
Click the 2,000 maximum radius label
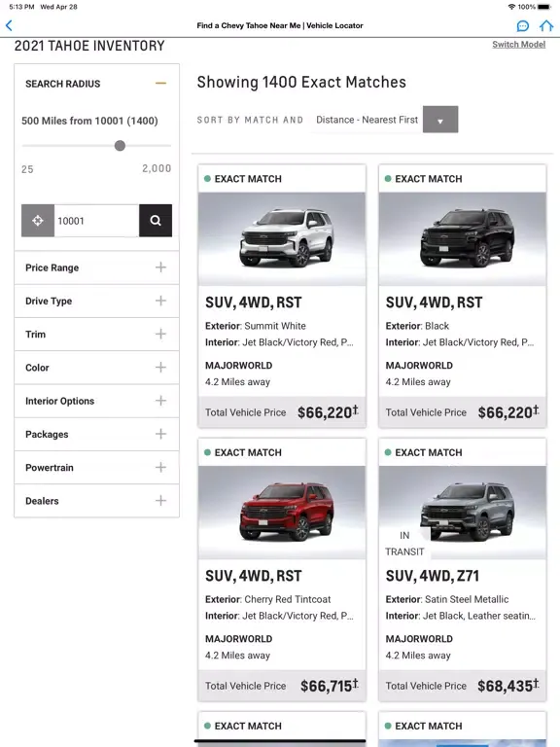pos(157,168)
